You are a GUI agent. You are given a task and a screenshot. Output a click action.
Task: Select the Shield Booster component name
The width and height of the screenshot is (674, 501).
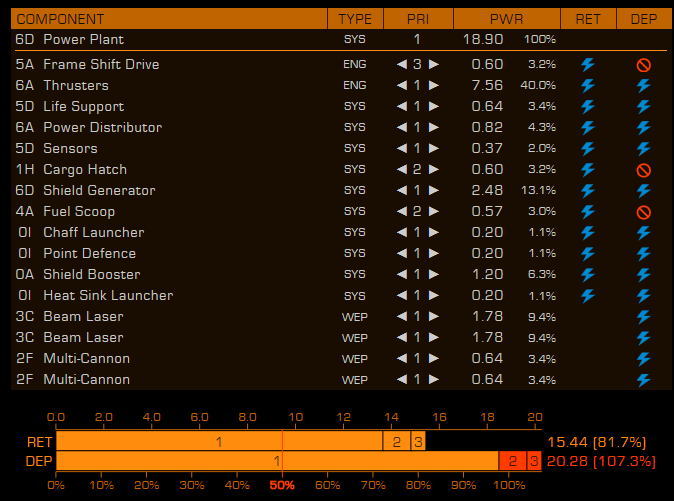pos(92,275)
